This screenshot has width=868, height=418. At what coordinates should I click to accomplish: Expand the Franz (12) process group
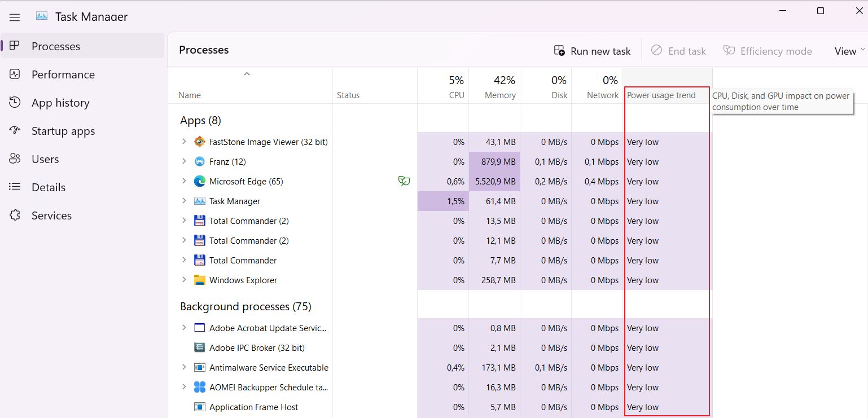[x=183, y=162]
